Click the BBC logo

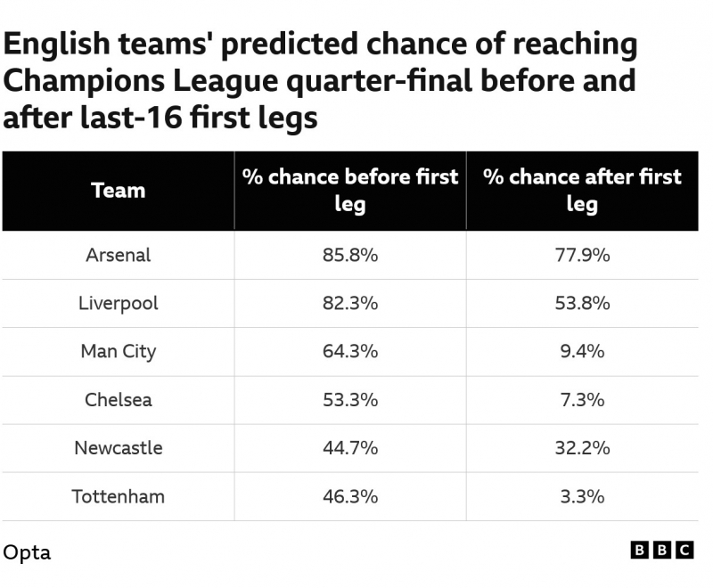(661, 551)
